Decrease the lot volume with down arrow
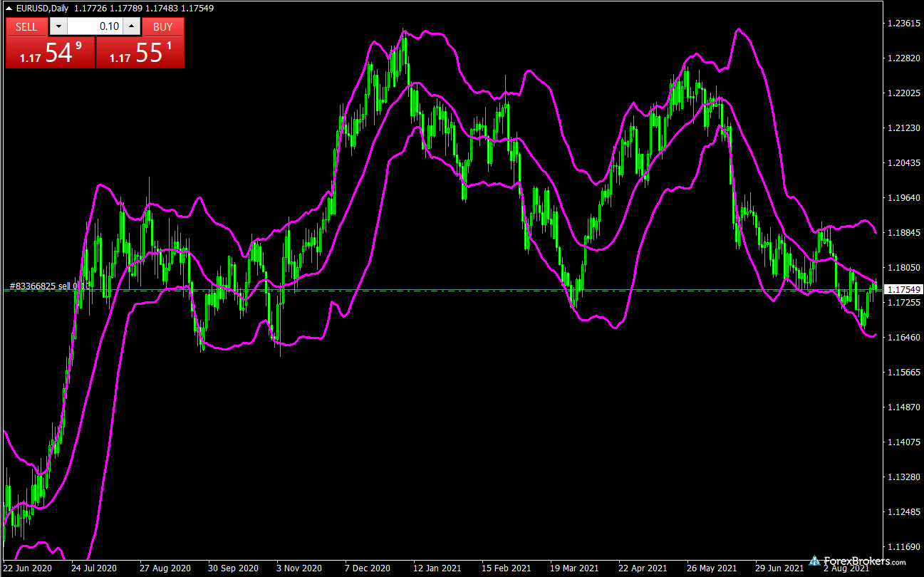 [x=58, y=26]
